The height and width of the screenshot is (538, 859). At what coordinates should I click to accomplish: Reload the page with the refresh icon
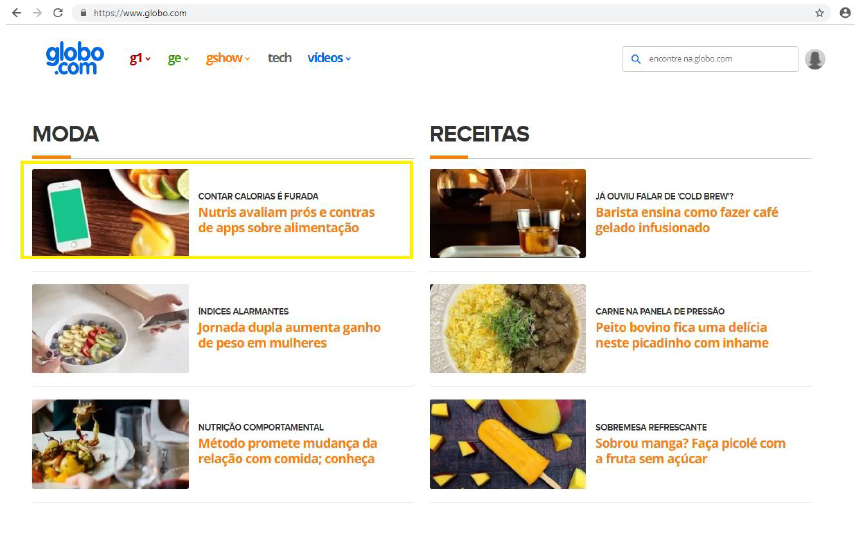click(58, 13)
